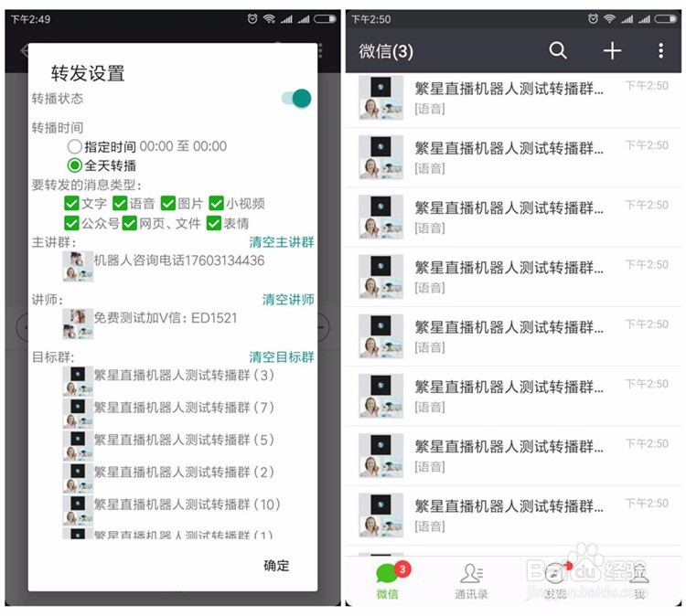Uncheck the 语音 message type checkbox
The image size is (686, 616).
[120, 203]
